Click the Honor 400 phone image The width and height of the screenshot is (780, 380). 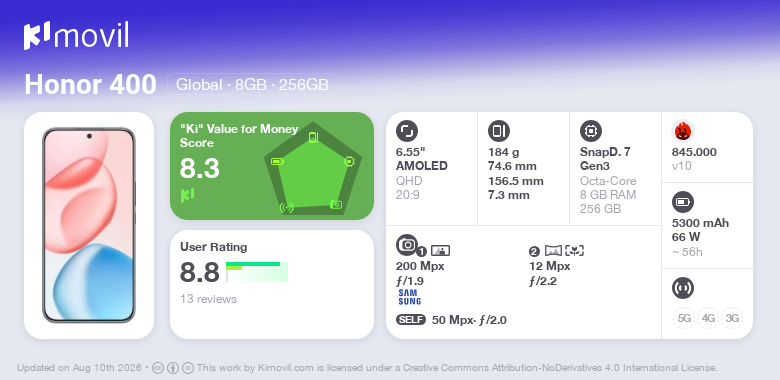click(x=89, y=225)
